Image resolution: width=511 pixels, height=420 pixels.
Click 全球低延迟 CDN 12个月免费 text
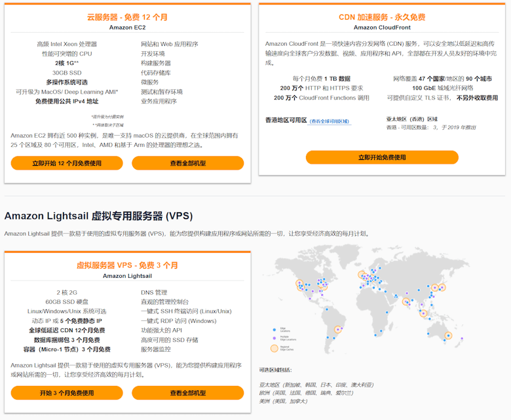coord(67,330)
